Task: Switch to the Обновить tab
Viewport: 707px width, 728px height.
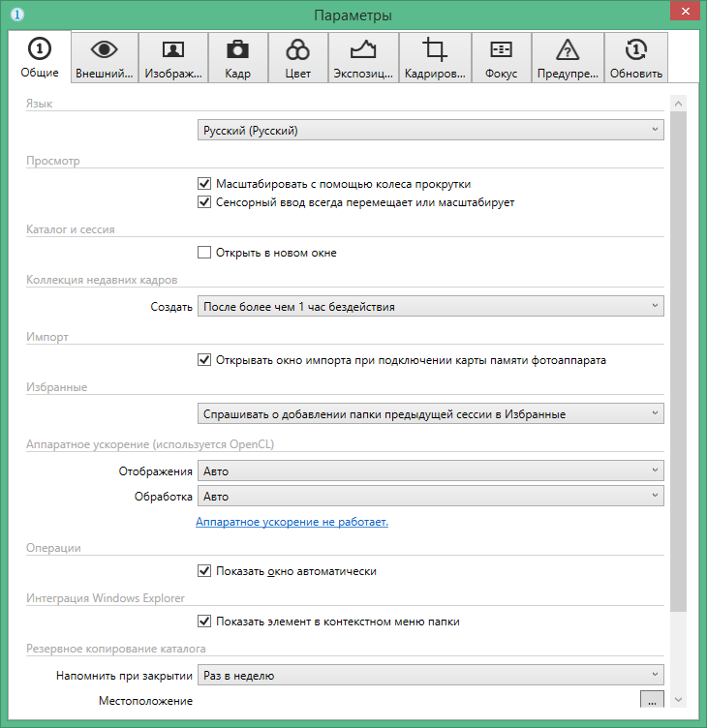Action: tap(636, 57)
